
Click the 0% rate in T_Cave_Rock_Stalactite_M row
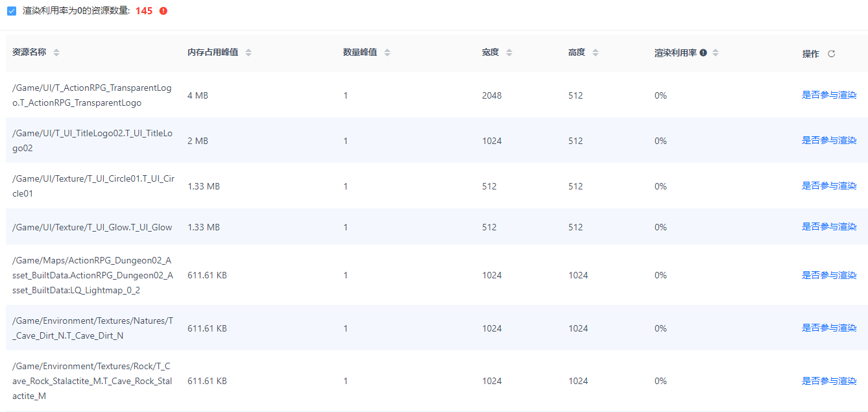(660, 381)
